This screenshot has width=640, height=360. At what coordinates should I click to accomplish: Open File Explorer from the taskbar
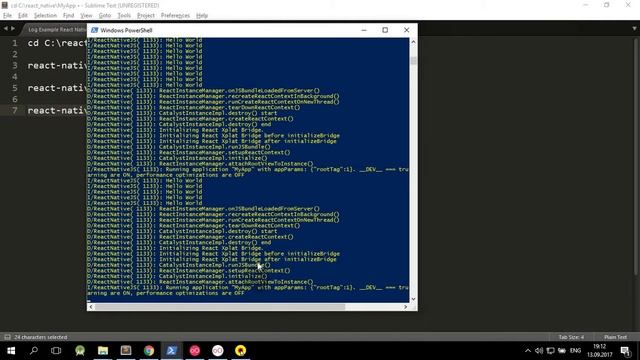click(103, 351)
